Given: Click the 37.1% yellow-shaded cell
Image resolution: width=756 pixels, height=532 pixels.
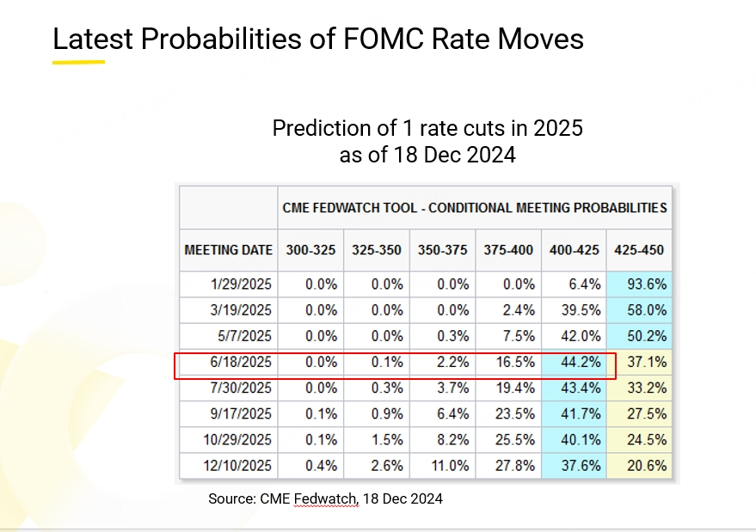Looking at the screenshot, I should pyautogui.click(x=639, y=362).
